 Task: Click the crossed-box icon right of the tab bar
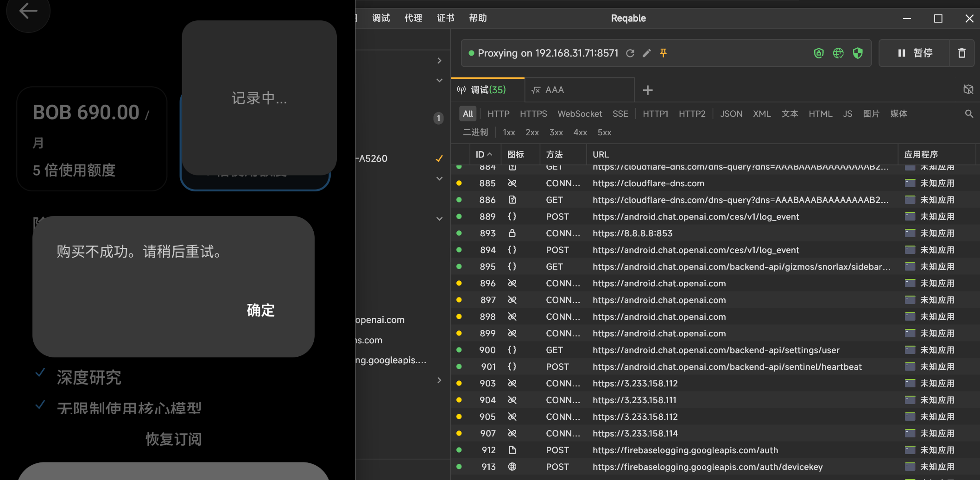coord(968,89)
